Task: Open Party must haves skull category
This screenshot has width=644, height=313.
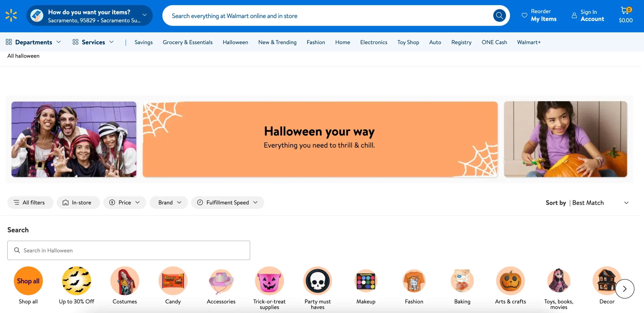Action: click(x=318, y=281)
